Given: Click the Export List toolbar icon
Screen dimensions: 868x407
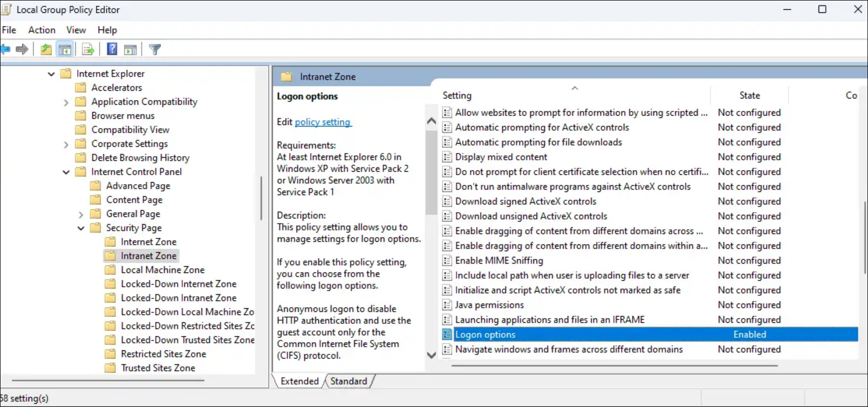Looking at the screenshot, I should (88, 49).
